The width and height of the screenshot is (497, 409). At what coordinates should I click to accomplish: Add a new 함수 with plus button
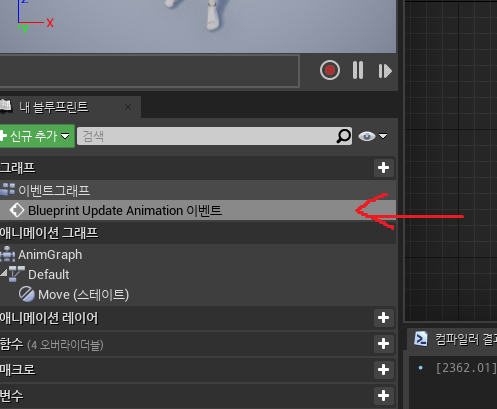[383, 343]
